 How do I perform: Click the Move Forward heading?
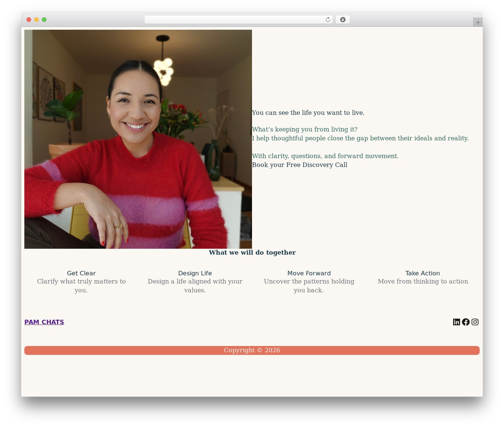point(309,273)
